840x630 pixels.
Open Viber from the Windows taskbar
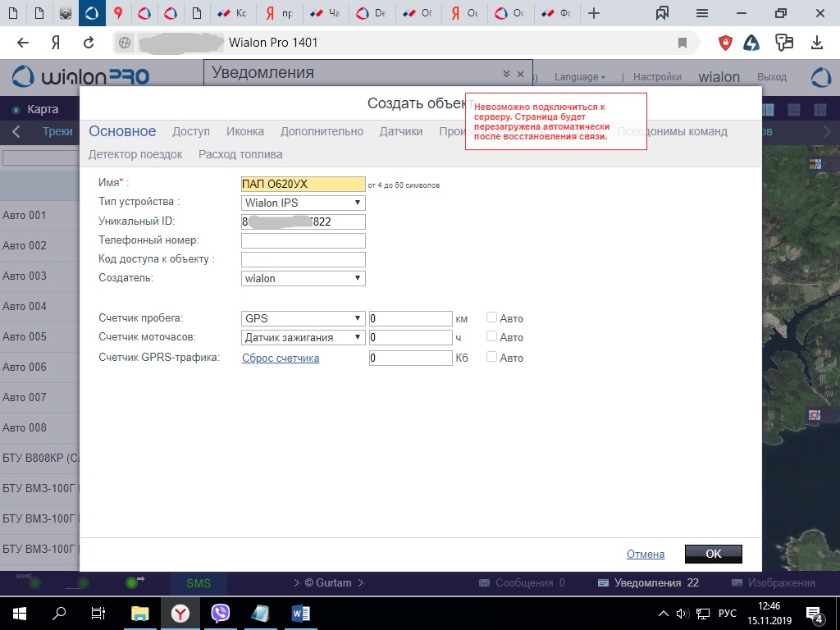coord(220,613)
